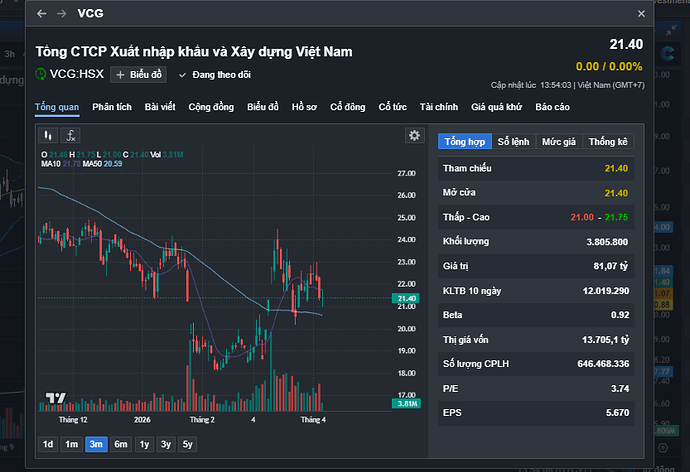
Task: Click the KLTB 10 ngày row
Action: tap(536, 291)
